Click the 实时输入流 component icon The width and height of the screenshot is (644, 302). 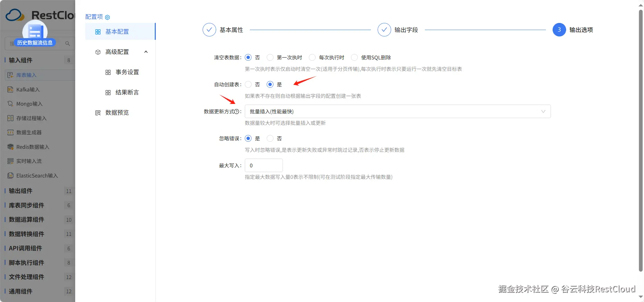pyautogui.click(x=10, y=161)
